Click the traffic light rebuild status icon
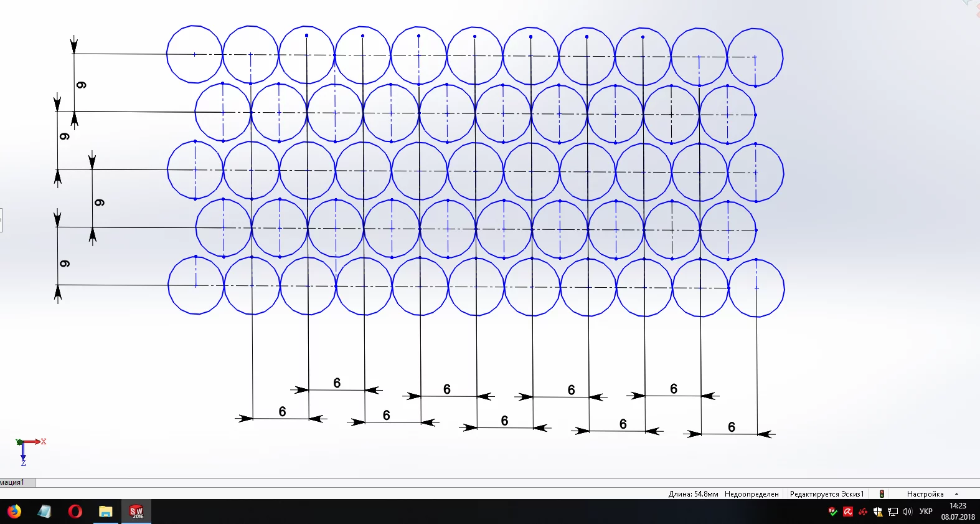 tap(882, 494)
